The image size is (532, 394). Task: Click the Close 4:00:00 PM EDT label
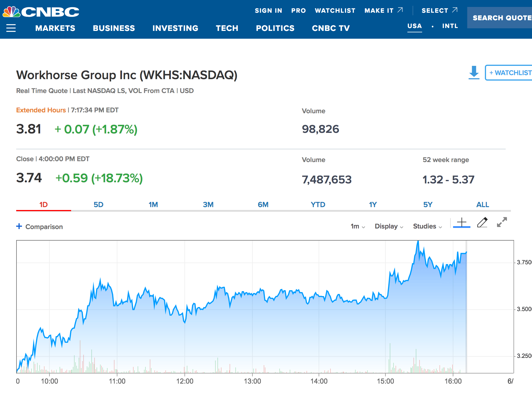click(x=53, y=159)
